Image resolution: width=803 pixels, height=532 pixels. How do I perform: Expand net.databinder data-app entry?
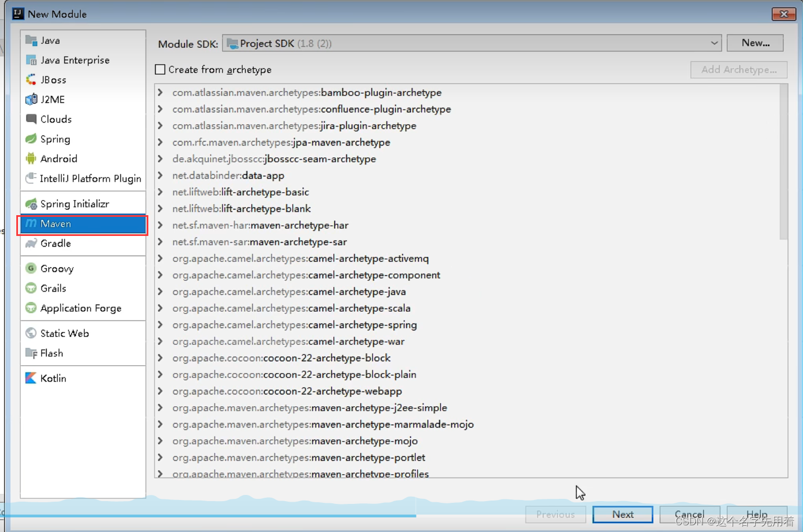[161, 175]
